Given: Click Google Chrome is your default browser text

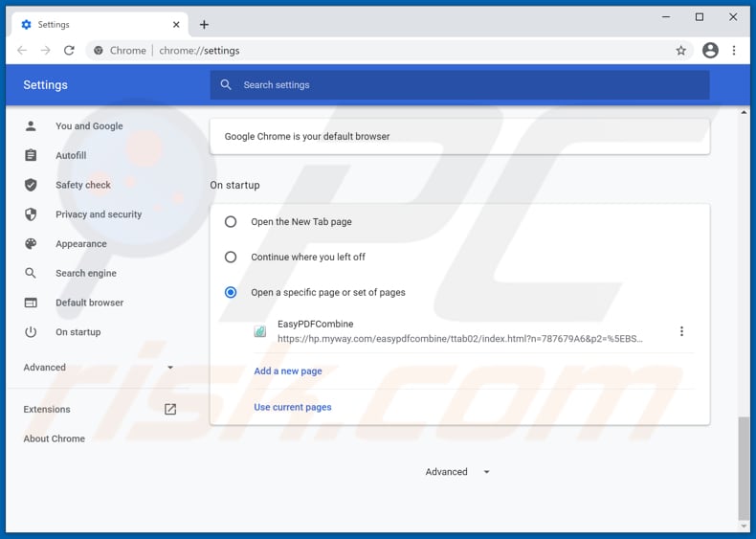Looking at the screenshot, I should [307, 136].
